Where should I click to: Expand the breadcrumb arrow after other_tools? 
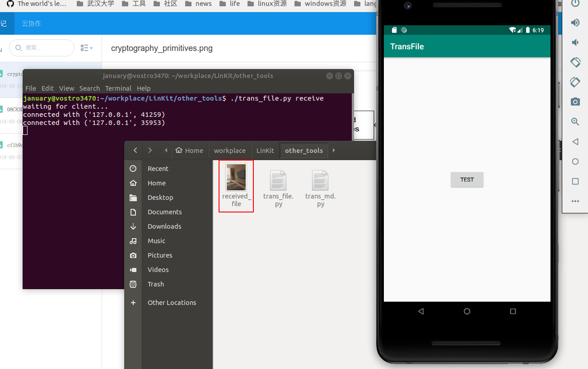[x=333, y=150]
